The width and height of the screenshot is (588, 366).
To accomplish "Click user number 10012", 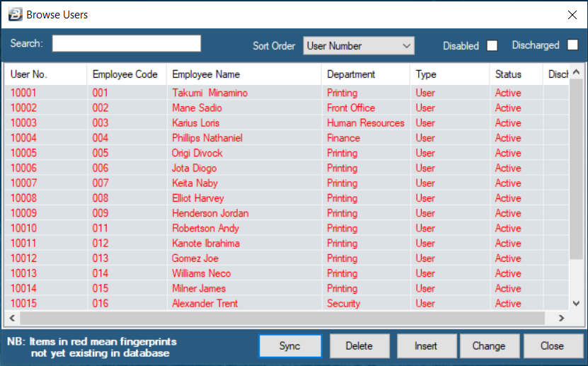I will point(23,258).
